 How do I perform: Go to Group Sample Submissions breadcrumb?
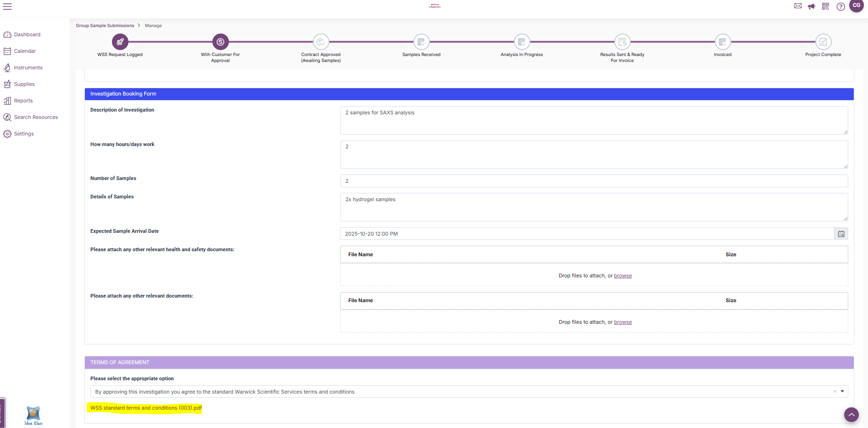105,26
